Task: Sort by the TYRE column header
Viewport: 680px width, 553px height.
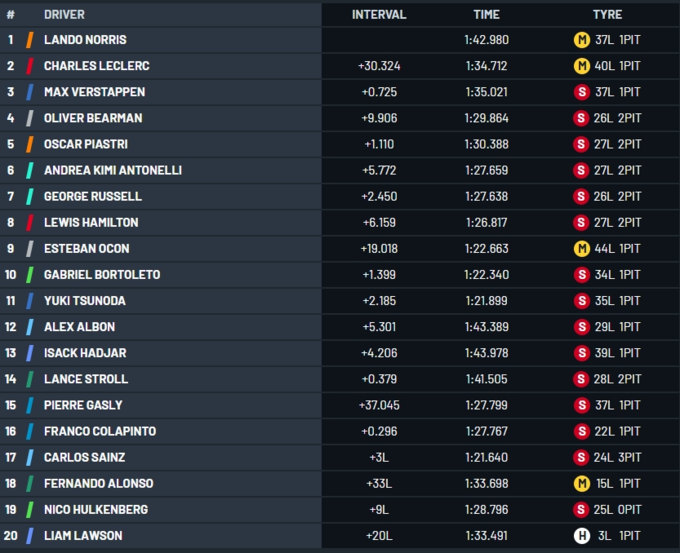Action: [607, 15]
